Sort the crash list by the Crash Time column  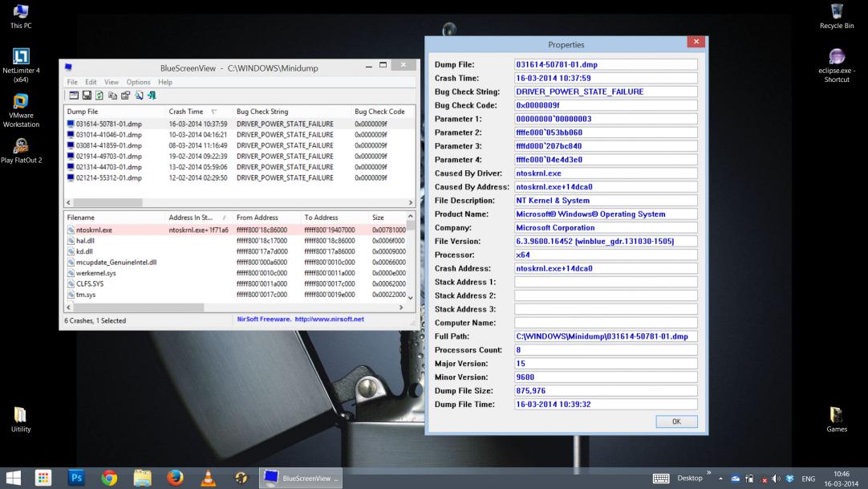[x=185, y=111]
